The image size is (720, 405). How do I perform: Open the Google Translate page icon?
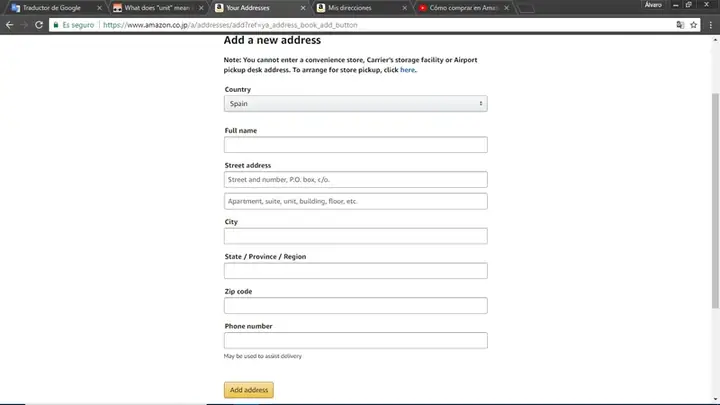click(680, 25)
